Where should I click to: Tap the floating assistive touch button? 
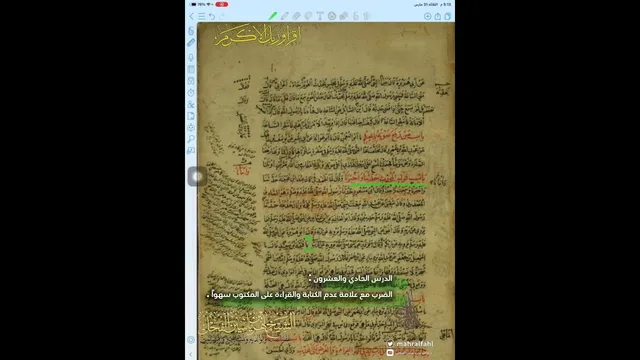coord(197,176)
